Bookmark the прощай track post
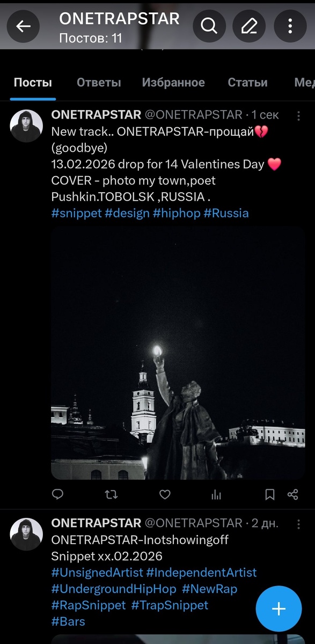Image resolution: width=315 pixels, height=644 pixels. [x=270, y=494]
